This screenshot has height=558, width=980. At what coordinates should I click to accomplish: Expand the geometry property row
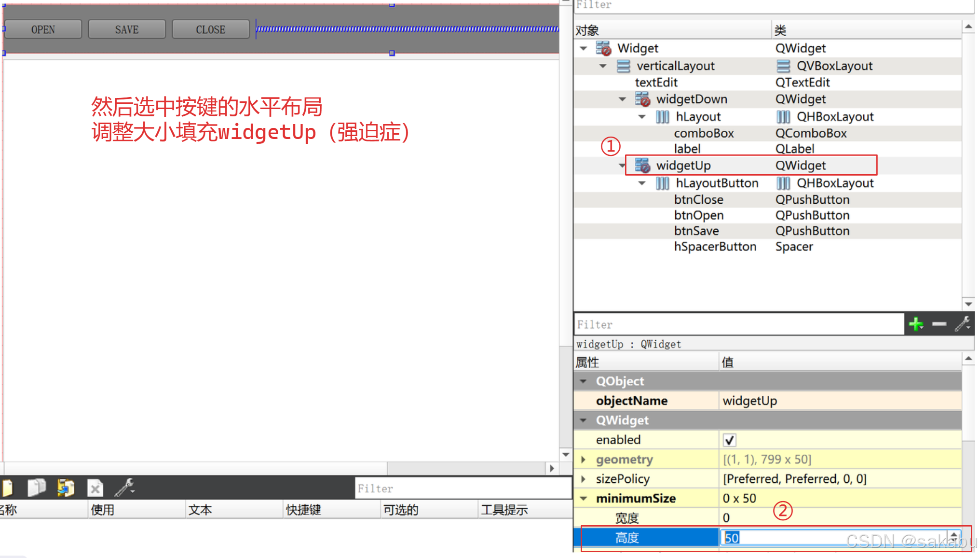[x=583, y=460]
